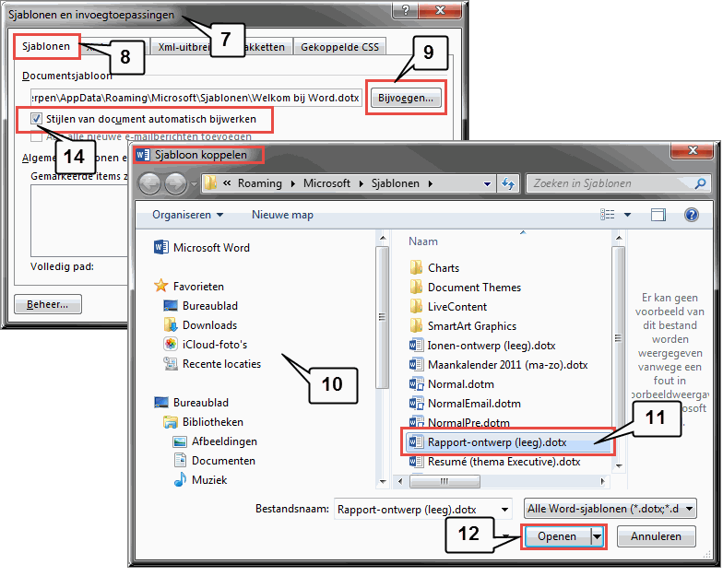Select the iCloud-foto's icon

point(170,345)
